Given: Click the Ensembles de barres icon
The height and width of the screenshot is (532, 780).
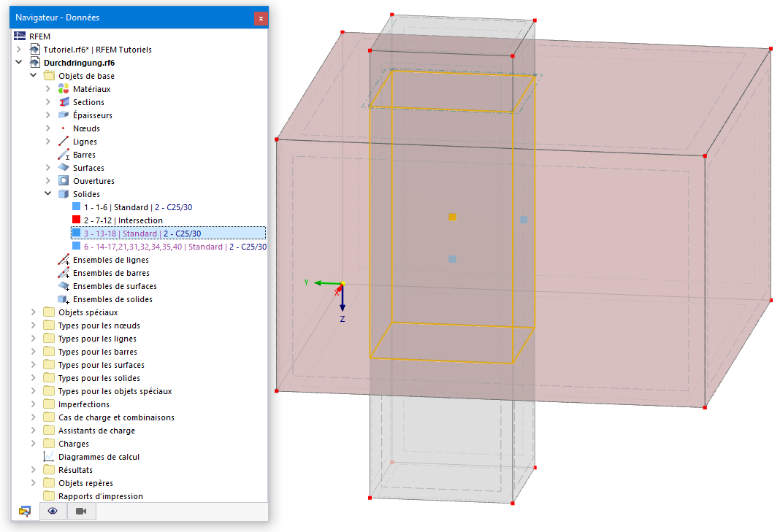Looking at the screenshot, I should click(x=64, y=273).
